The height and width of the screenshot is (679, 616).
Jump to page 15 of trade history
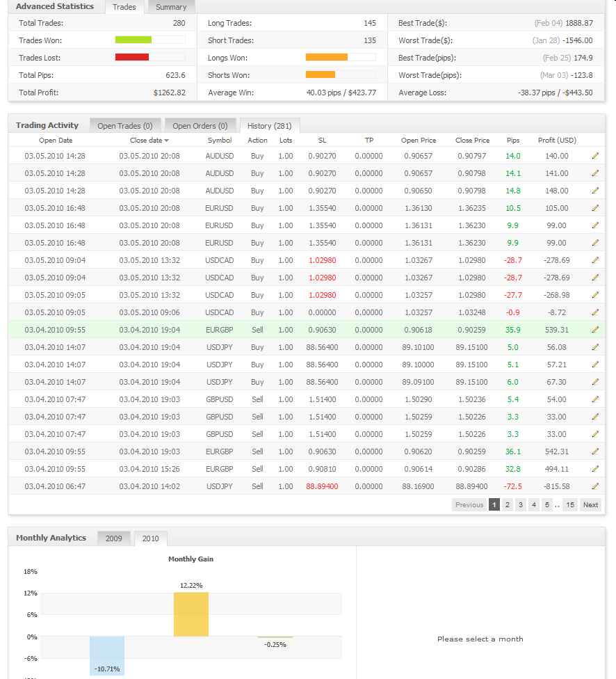[x=570, y=504]
